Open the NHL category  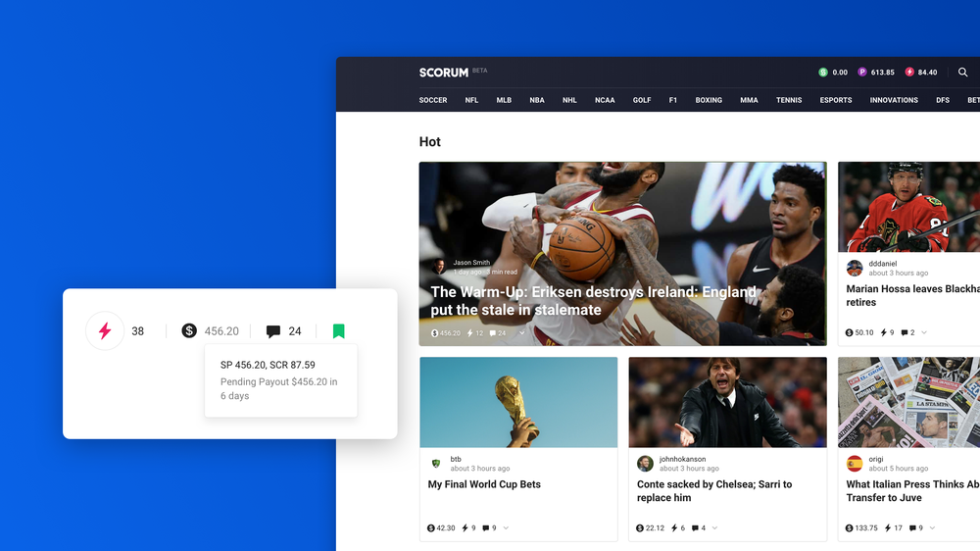(x=569, y=100)
